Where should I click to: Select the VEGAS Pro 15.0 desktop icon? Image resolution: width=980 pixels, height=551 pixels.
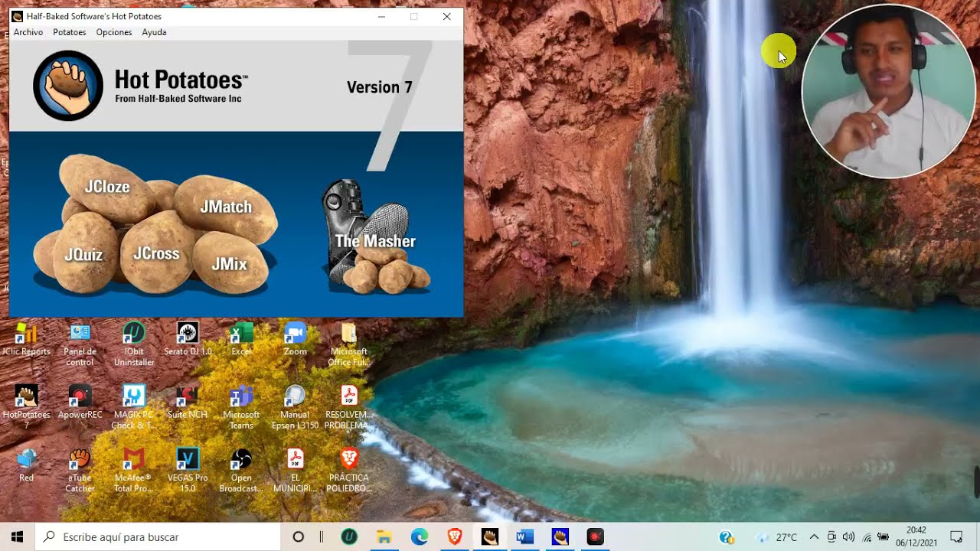(x=188, y=469)
